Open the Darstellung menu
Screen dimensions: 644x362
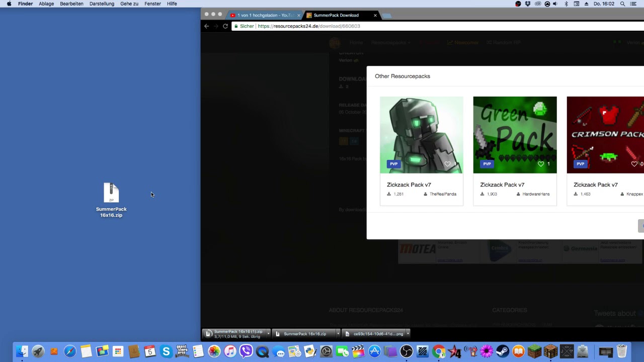pos(102,4)
